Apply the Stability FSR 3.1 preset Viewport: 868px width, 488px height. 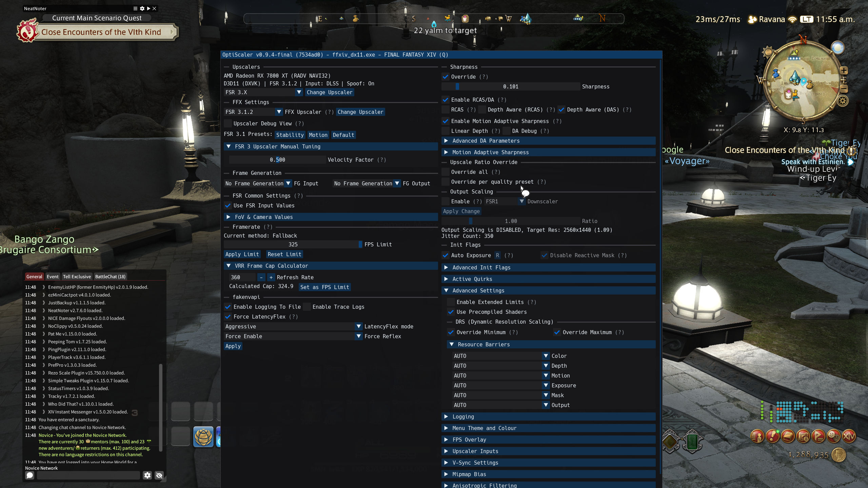coord(290,135)
